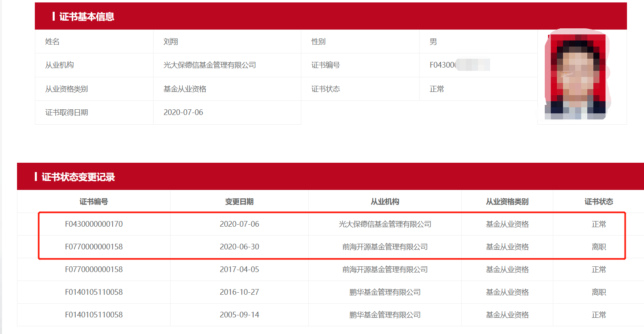Click the 性别 label
Image resolution: width=644 pixels, height=334 pixels.
click(318, 42)
